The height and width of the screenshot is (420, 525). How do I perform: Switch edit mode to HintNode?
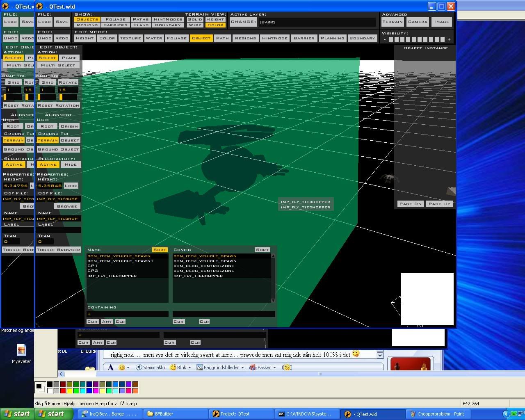pos(275,38)
